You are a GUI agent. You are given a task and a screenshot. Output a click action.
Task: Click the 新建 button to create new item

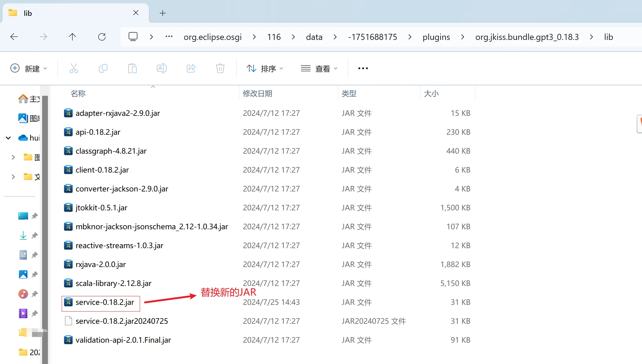pos(30,68)
